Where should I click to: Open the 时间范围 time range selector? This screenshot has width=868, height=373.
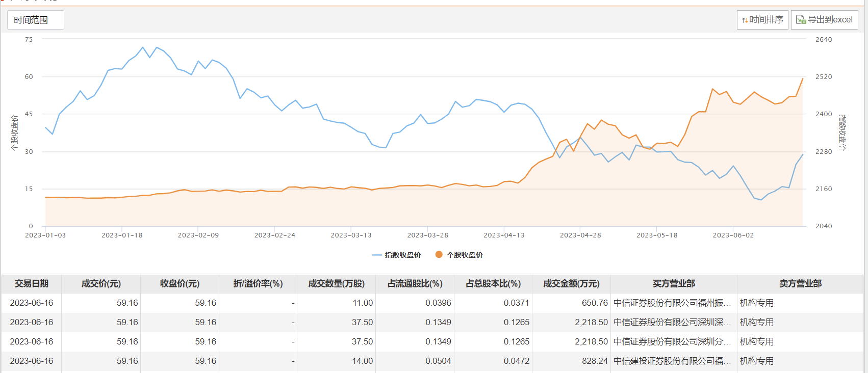point(35,20)
